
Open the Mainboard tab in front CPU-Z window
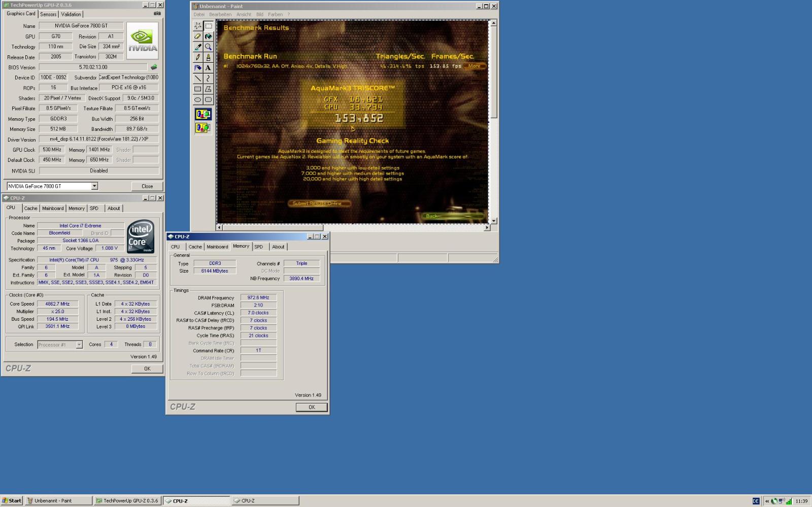pos(217,247)
